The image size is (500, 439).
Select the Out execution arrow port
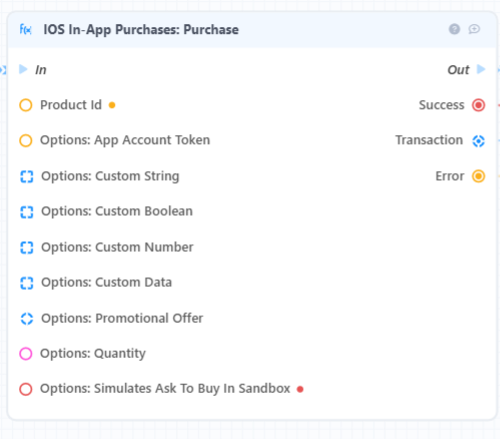pyautogui.click(x=481, y=69)
